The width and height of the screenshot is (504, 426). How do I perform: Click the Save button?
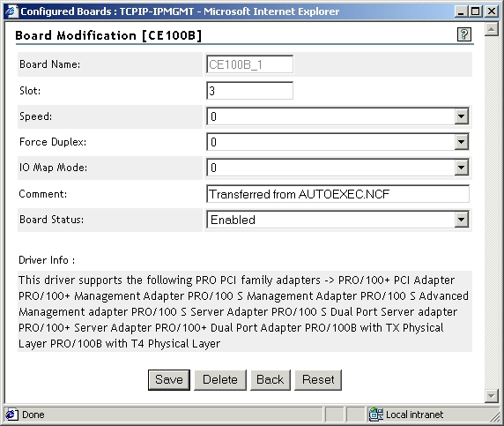(169, 380)
